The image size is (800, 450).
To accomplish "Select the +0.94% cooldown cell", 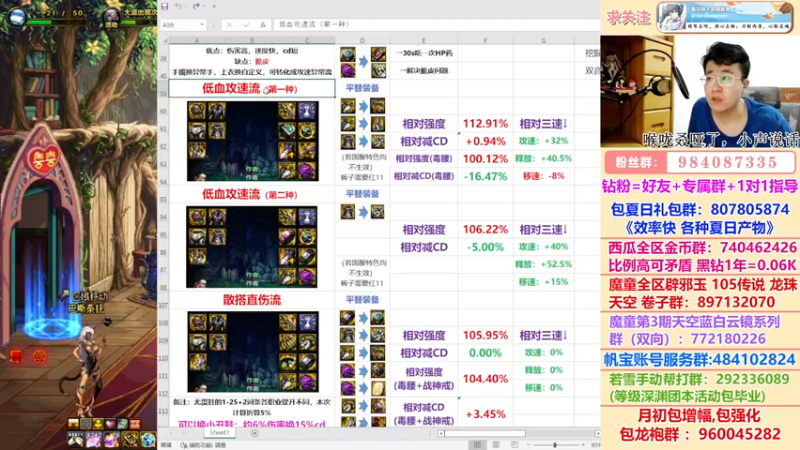I will (485, 141).
